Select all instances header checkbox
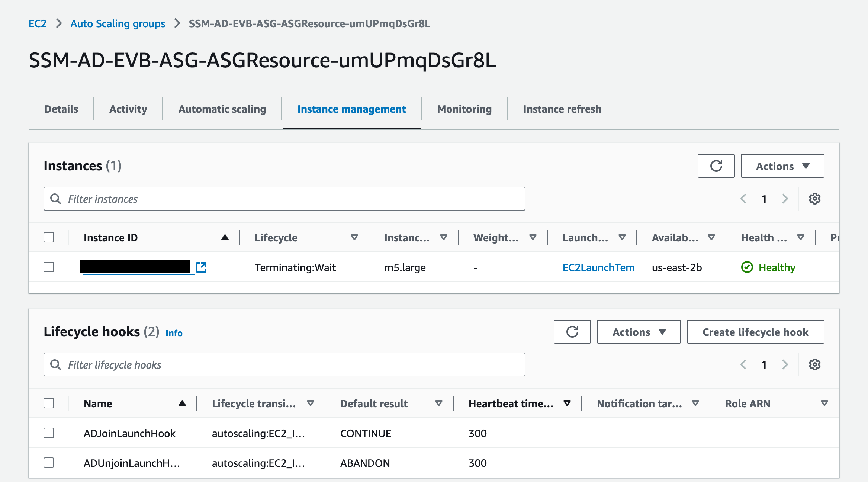The width and height of the screenshot is (868, 482). click(49, 237)
